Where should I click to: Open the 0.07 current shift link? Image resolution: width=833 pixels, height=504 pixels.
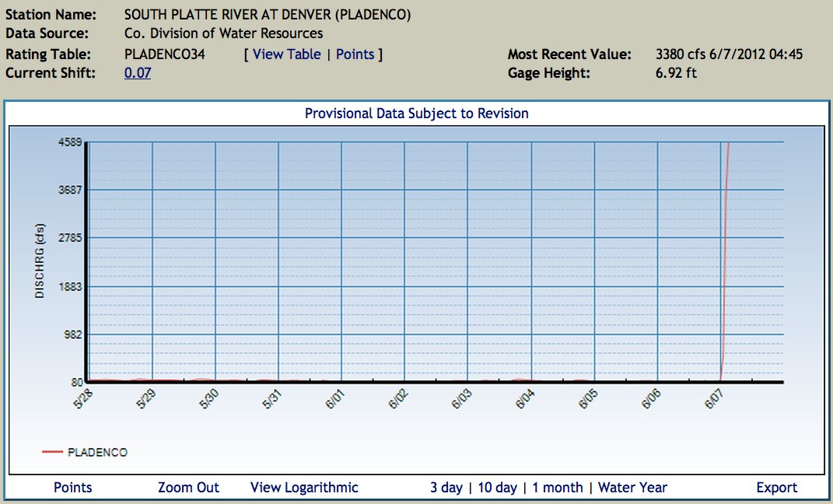pos(138,73)
